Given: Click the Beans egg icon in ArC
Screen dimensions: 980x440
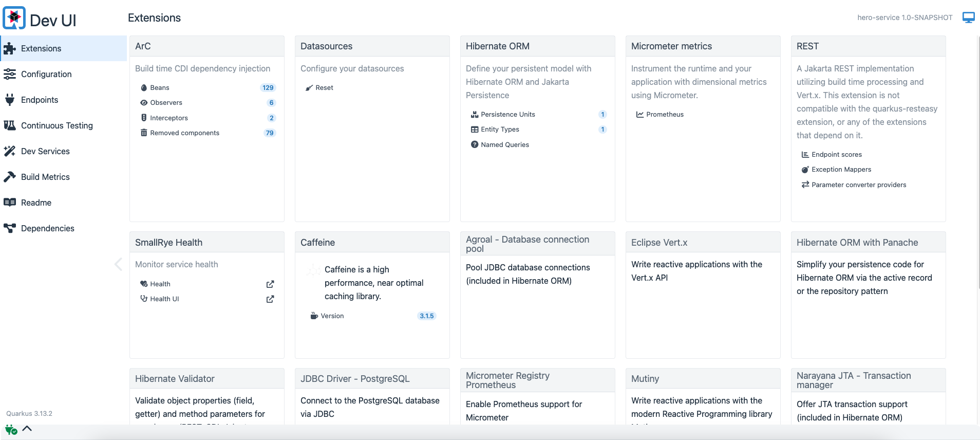Looking at the screenshot, I should click(144, 88).
